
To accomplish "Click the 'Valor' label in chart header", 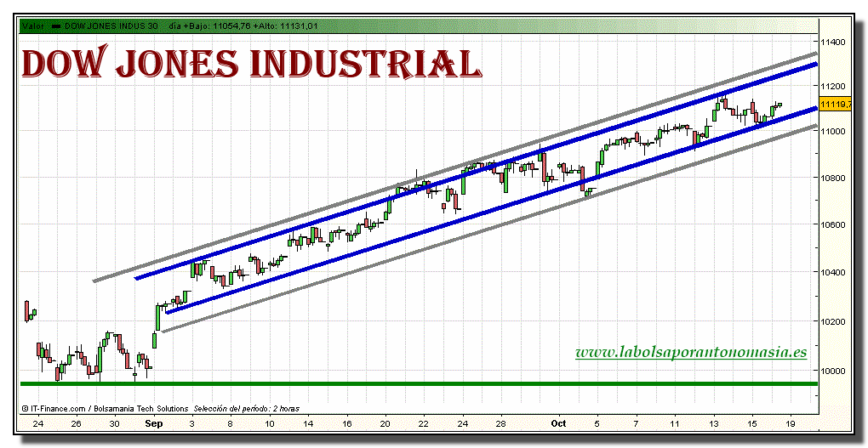I will [32, 26].
